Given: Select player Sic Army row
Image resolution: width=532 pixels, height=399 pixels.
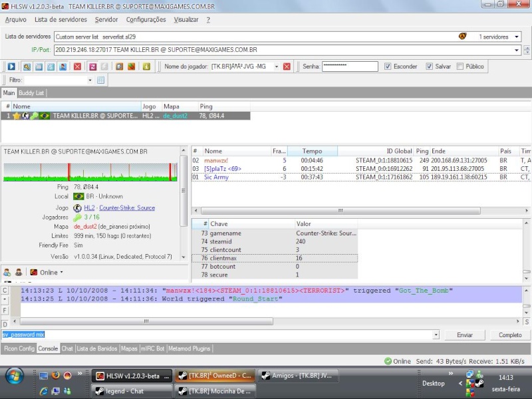Looking at the screenshot, I should point(361,177).
